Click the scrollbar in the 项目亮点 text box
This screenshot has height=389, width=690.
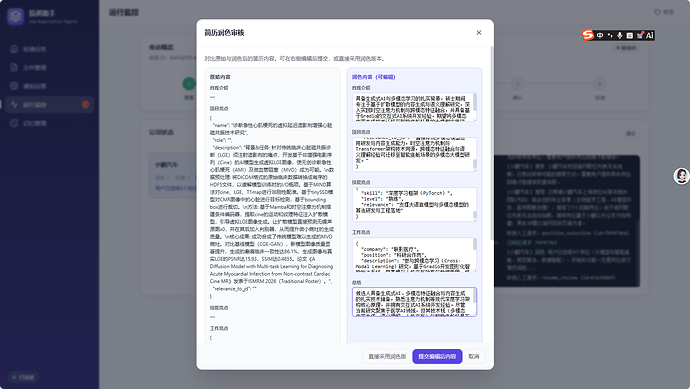(x=475, y=164)
